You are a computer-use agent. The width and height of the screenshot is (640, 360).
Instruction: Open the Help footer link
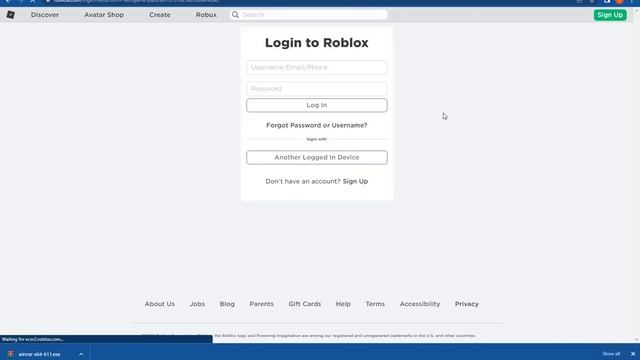click(343, 304)
